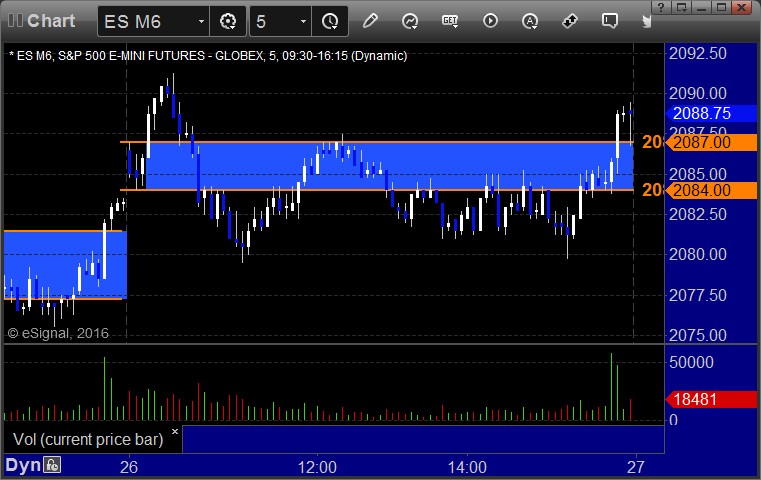Screen dimensions: 761x480
Task: Click the 14:00 time axis label
Action: click(467, 467)
